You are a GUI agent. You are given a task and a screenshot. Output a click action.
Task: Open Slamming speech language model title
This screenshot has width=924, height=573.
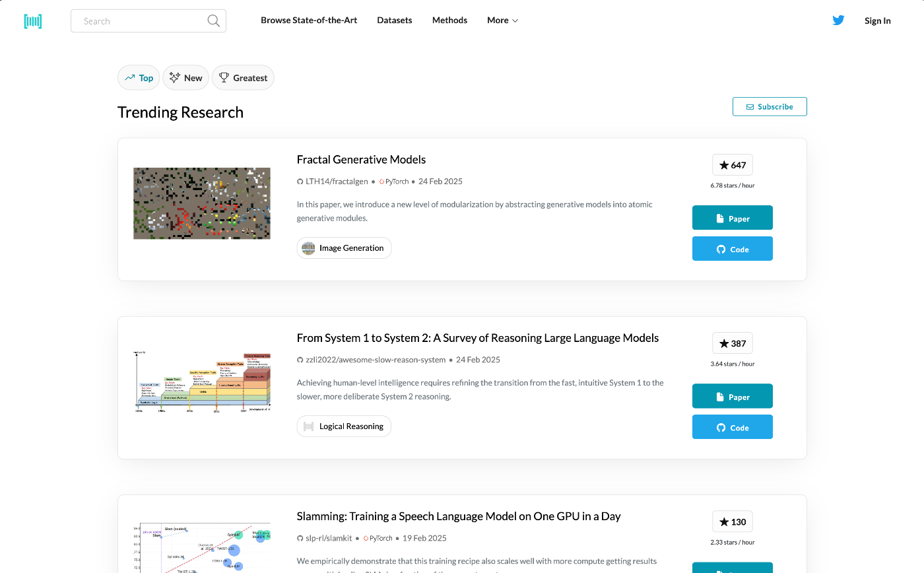pos(459,516)
